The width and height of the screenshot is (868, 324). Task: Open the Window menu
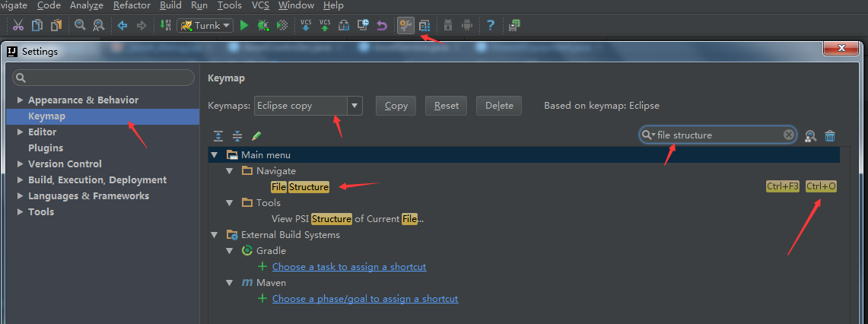point(296,5)
